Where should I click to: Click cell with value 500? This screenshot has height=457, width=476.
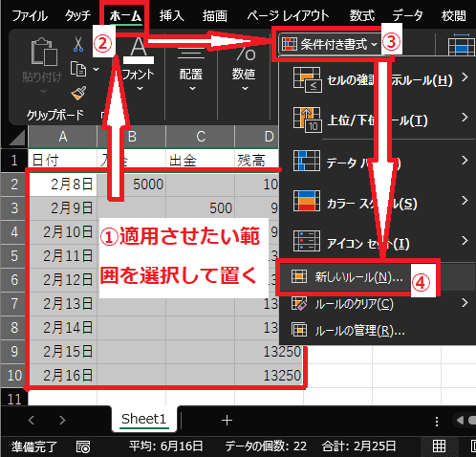tap(200, 208)
